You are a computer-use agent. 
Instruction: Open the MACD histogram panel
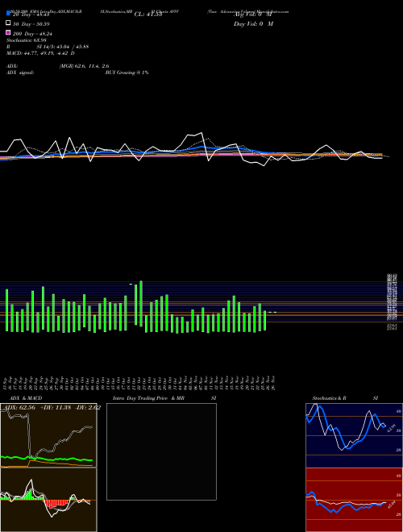pos(48,500)
